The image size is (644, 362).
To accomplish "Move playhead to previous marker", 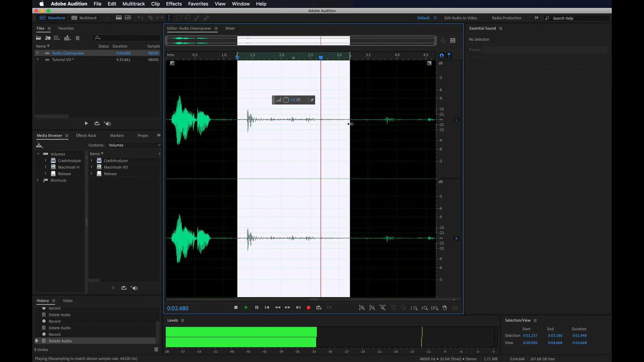I will 267,307.
